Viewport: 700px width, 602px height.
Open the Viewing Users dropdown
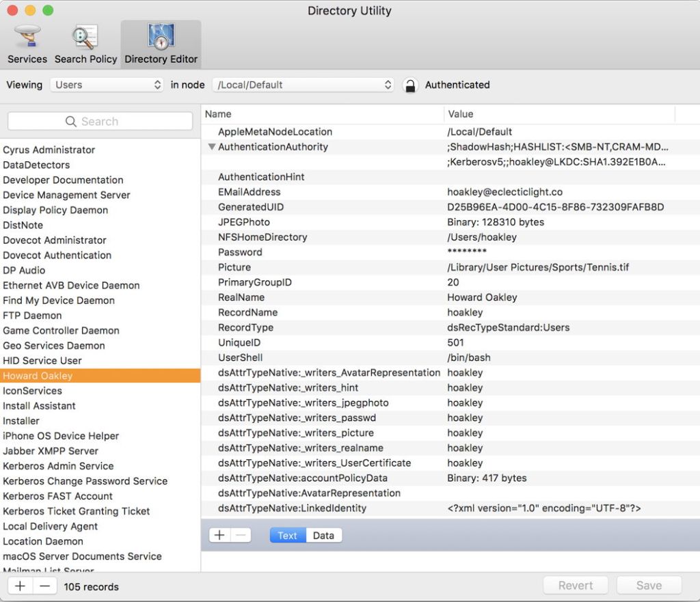(107, 85)
